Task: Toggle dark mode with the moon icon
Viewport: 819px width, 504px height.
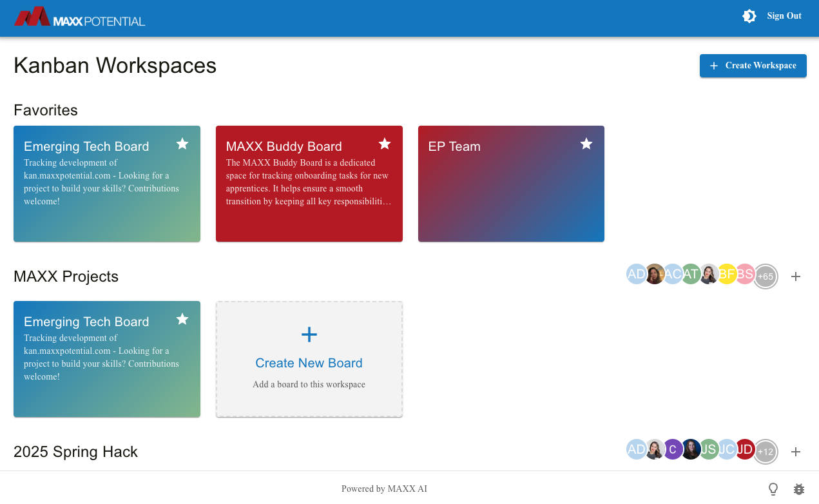Action: pyautogui.click(x=749, y=16)
